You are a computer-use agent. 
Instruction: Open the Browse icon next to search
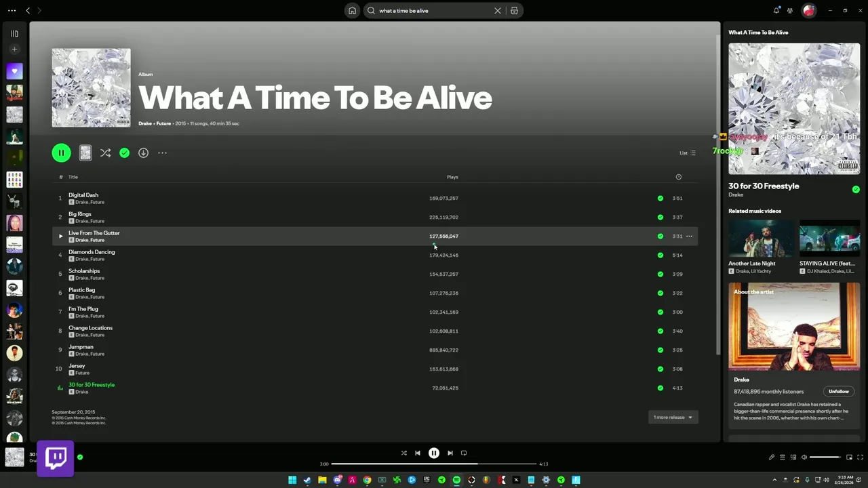tap(515, 11)
